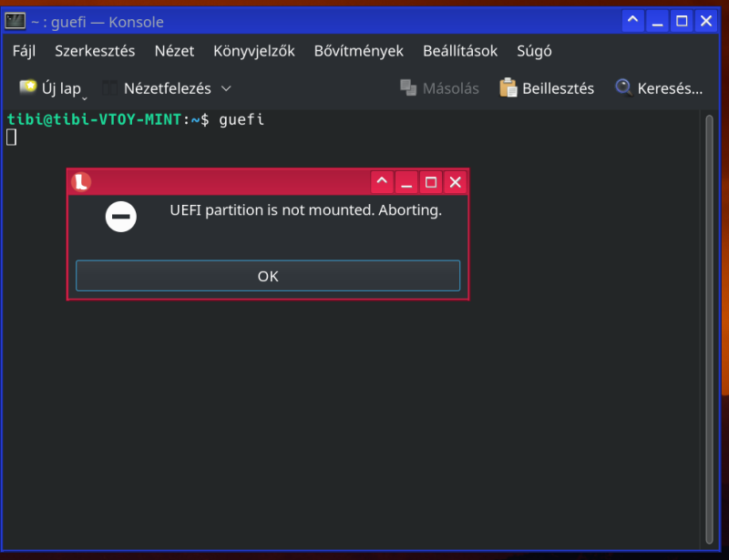Shade the Konsole window with up arrow

(x=632, y=20)
